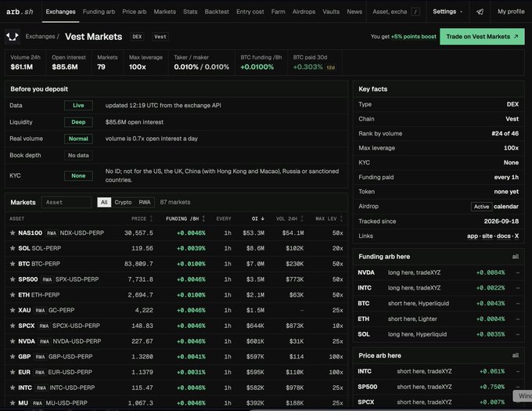This screenshot has height=411, width=532.
Task: Sort markets by Funding /8h column
Action: (x=185, y=218)
